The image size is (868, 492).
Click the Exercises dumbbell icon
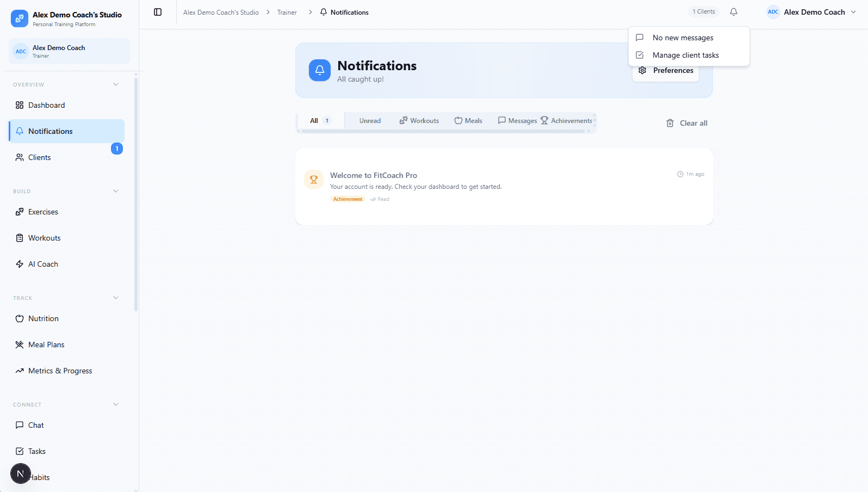pos(20,212)
